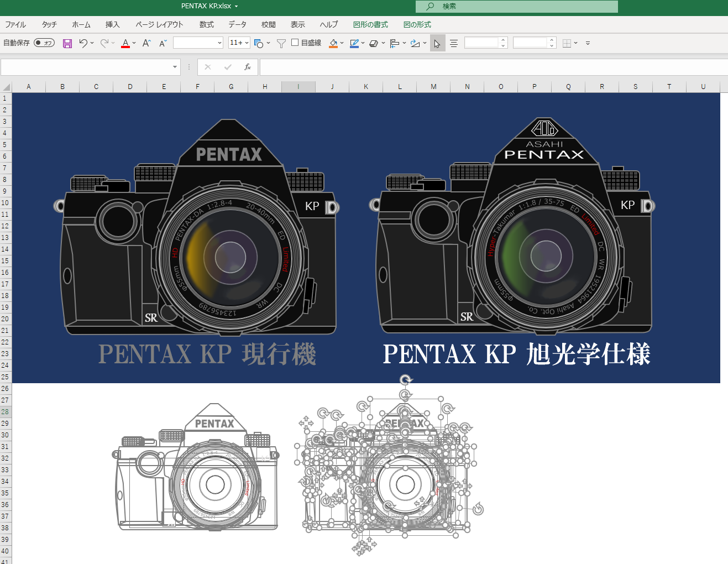Viewport: 728px width, 564px height.
Task: Click the Select All corner triangle
Action: (6, 87)
